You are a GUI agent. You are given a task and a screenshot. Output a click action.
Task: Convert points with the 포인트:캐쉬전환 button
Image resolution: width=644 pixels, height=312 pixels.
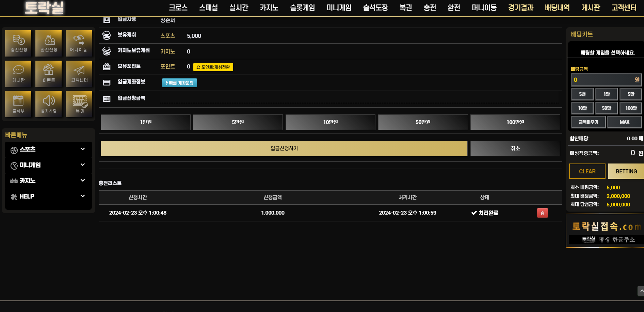pos(213,67)
